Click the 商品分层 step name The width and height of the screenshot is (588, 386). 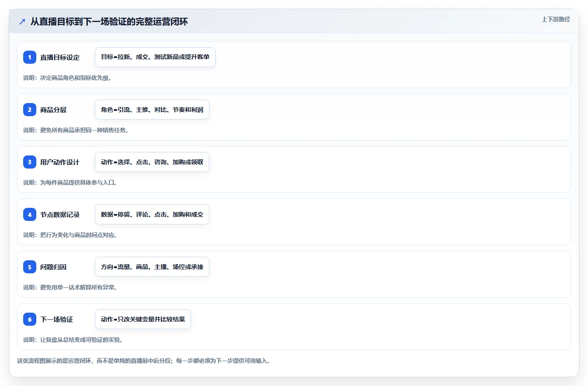(53, 110)
